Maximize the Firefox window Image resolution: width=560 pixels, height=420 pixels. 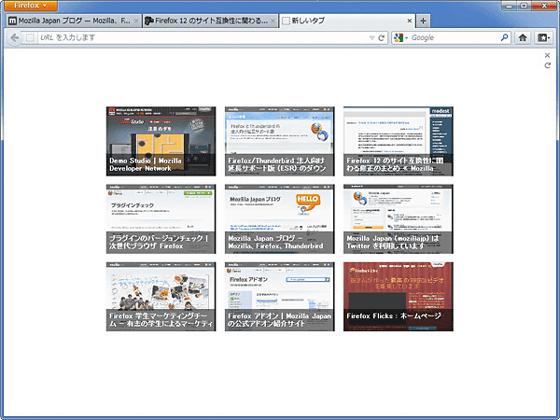(x=524, y=5)
